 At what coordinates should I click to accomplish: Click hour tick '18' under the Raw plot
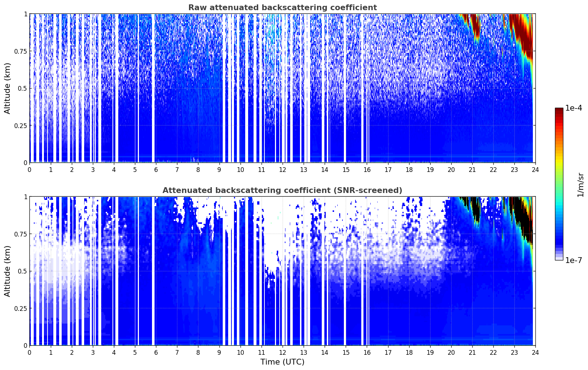[x=409, y=169]
